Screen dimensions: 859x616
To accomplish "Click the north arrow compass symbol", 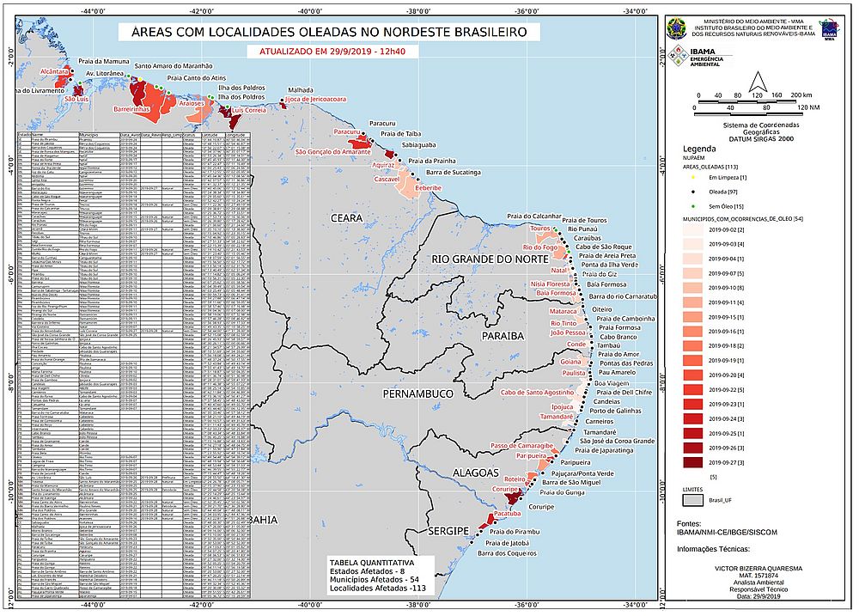I will coord(757,81).
